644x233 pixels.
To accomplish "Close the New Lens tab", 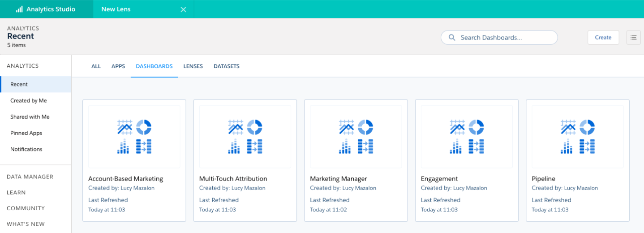I will 183,9.
